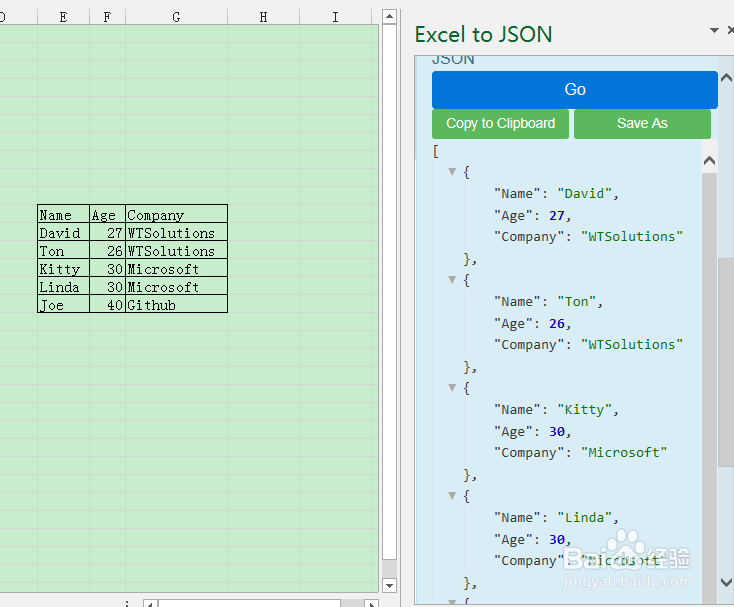
Task: Click task pane outer scroll down arrow
Action: coord(727,582)
